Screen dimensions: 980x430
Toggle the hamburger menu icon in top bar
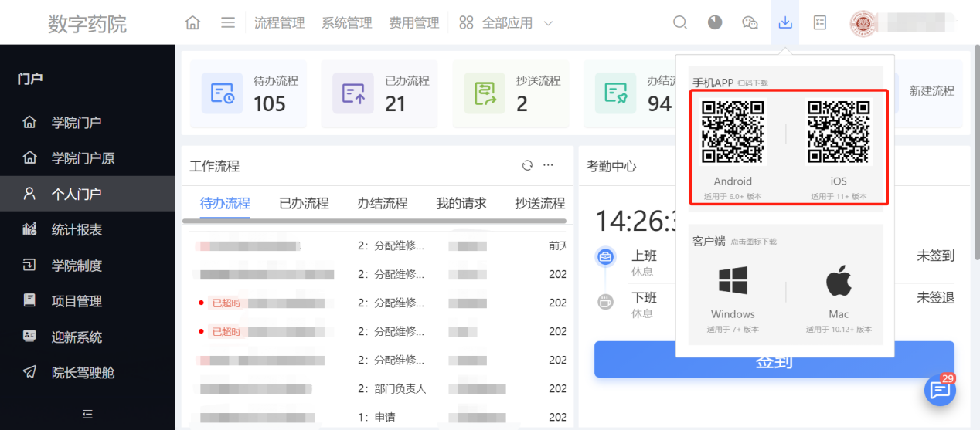pos(228,23)
